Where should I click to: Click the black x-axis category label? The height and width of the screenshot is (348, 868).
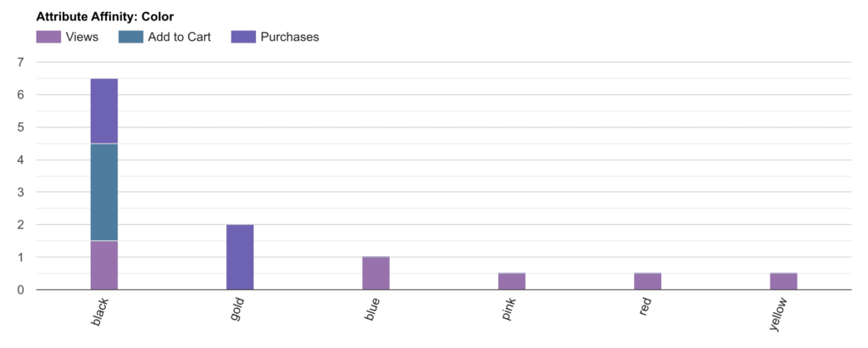pos(103,312)
